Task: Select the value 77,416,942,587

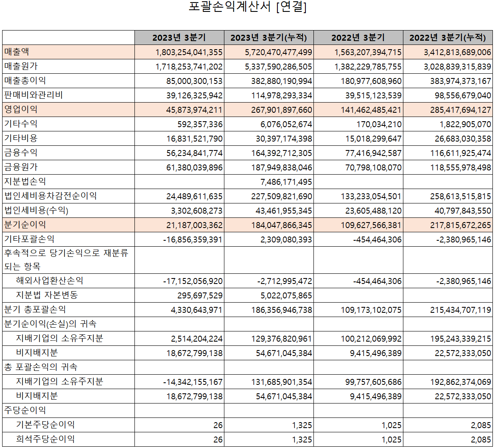Action: pos(373,153)
